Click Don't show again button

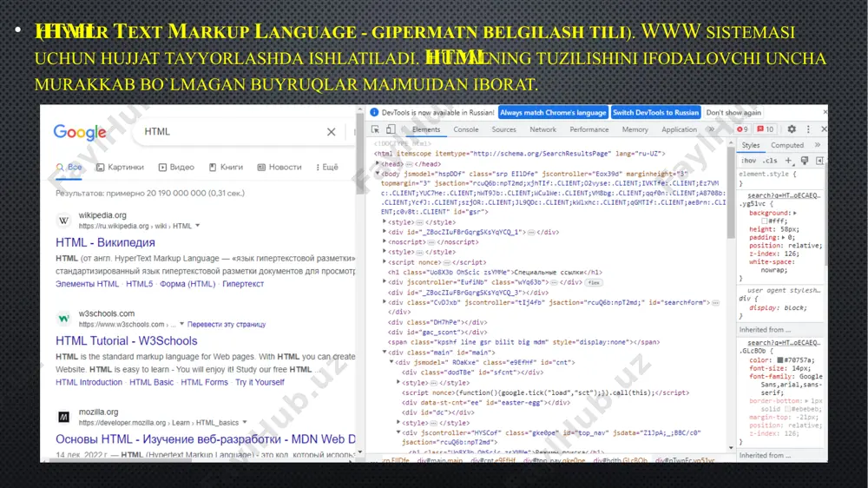733,112
